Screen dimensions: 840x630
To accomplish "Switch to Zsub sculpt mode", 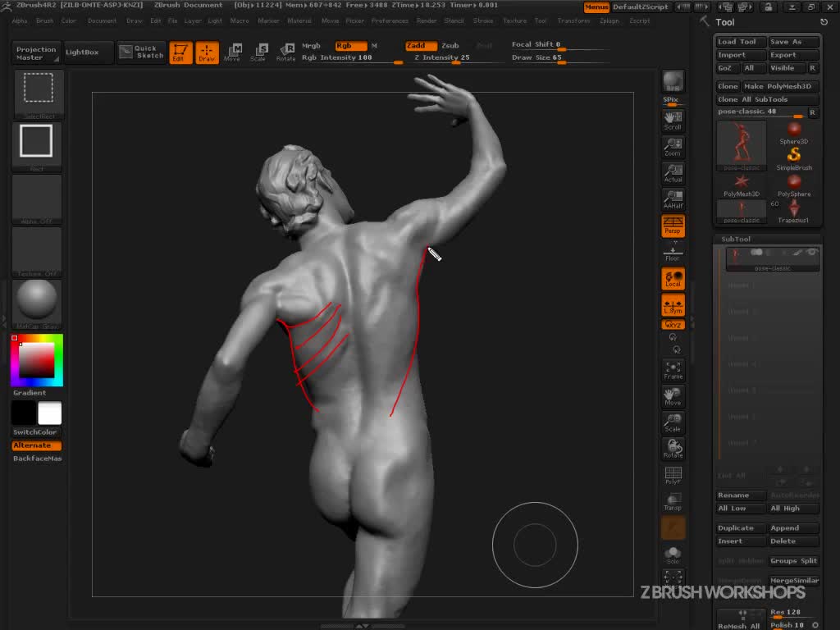I will 450,46.
